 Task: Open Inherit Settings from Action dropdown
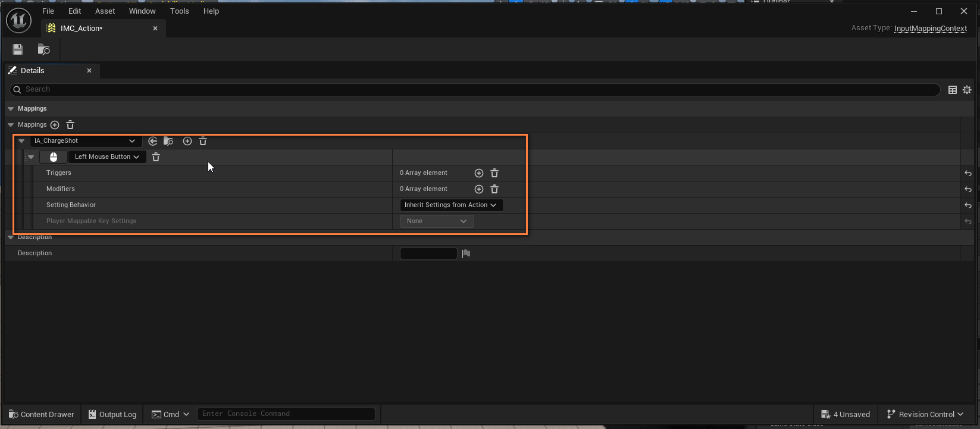coord(452,205)
